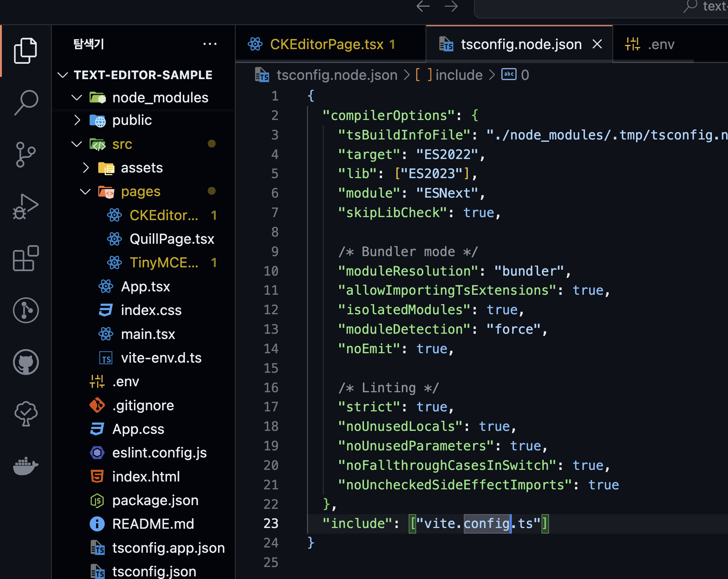Open the Docker view in activity bar
The height and width of the screenshot is (579, 728).
(26, 466)
